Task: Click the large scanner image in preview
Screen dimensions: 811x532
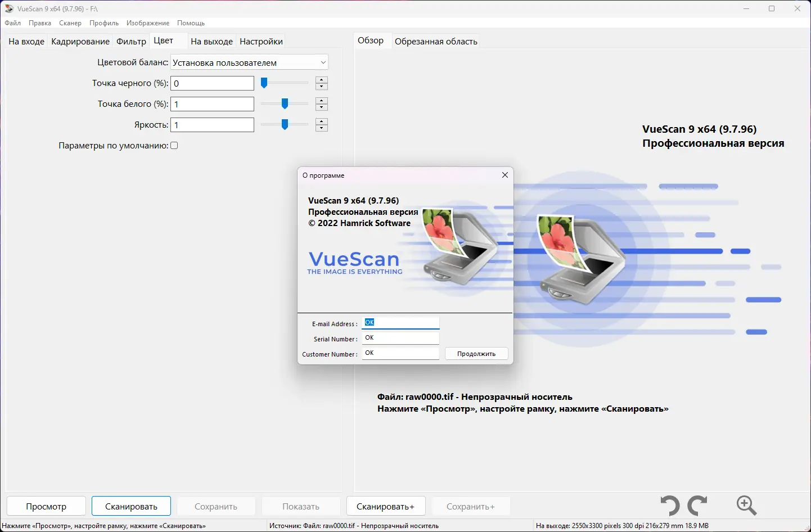Action: 582,260
